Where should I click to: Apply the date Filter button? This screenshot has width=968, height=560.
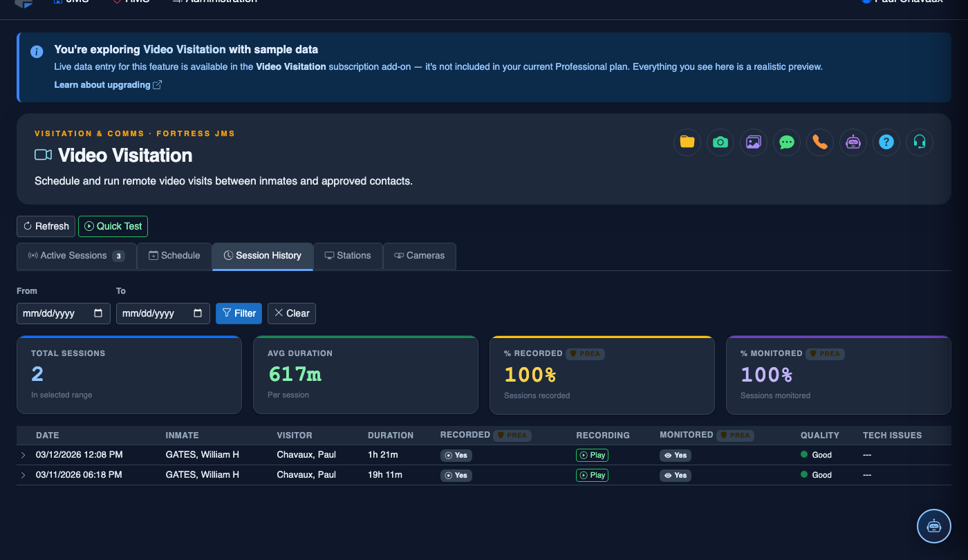(239, 313)
